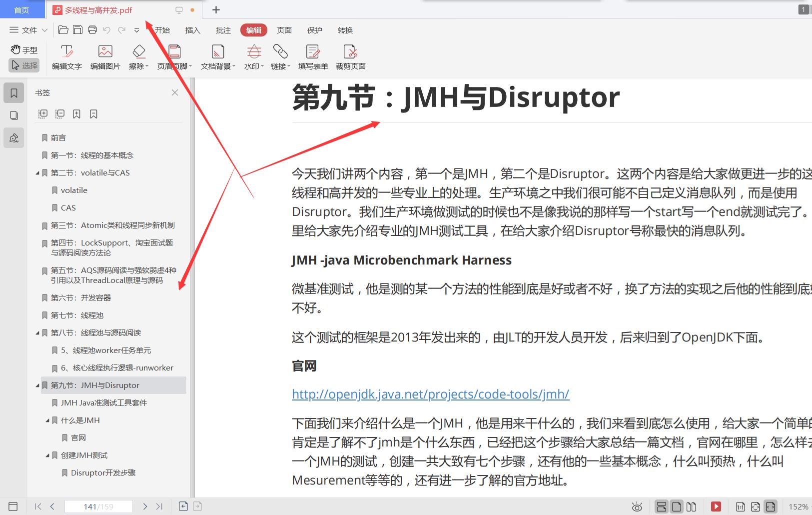Switch to the 保护 ribbon tab
This screenshot has height=515, width=812.
314,30
